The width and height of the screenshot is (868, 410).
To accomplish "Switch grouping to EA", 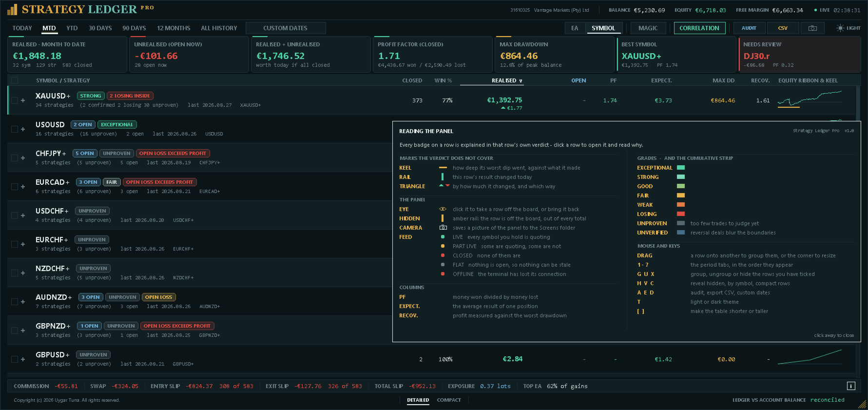I will point(575,28).
